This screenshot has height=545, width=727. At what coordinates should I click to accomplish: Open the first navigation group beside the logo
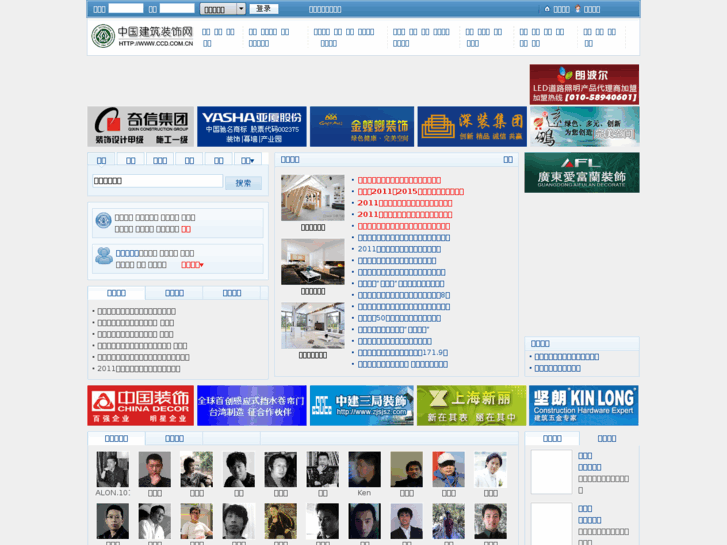tap(218, 38)
